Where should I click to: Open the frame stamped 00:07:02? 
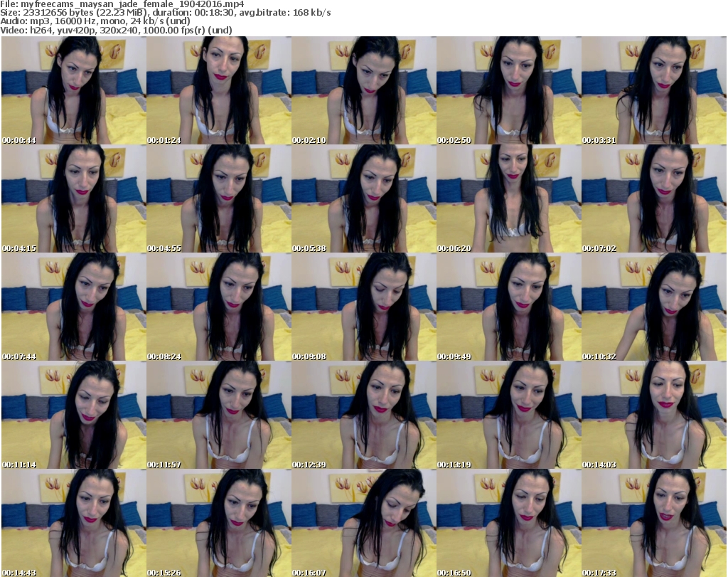[x=654, y=198]
